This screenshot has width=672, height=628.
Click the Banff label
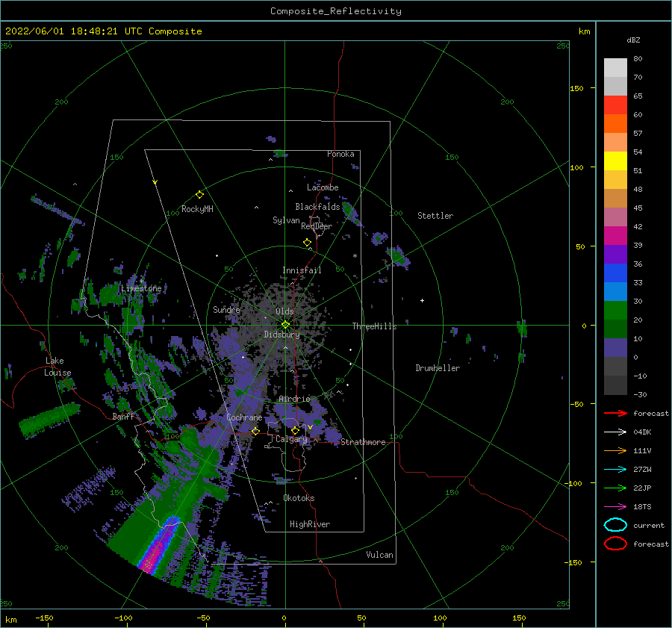123,416
